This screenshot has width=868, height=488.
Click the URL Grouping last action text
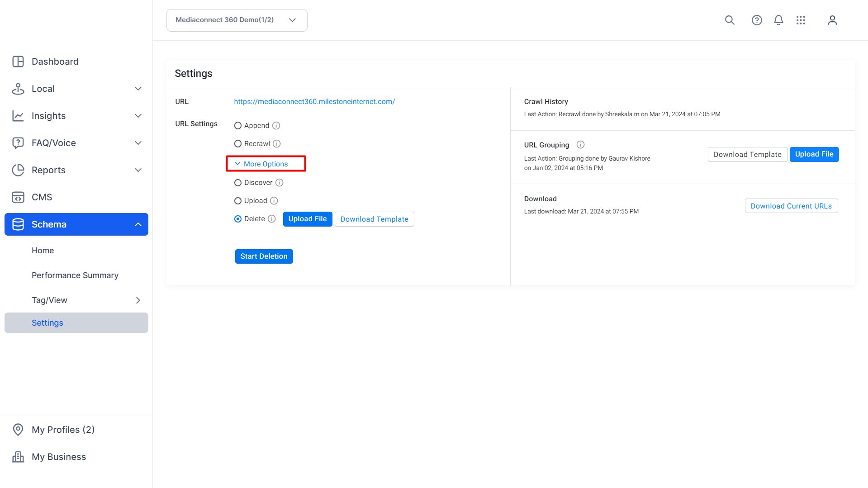point(587,163)
